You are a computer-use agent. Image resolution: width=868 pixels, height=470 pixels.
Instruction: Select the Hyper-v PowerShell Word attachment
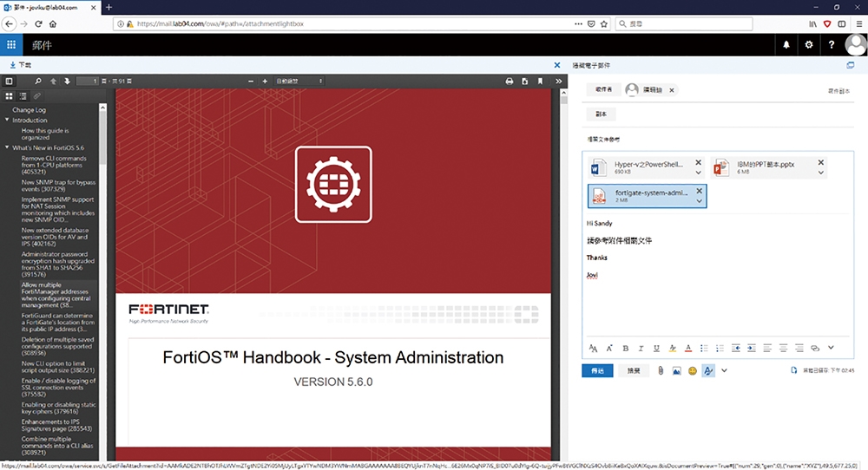[x=646, y=167]
